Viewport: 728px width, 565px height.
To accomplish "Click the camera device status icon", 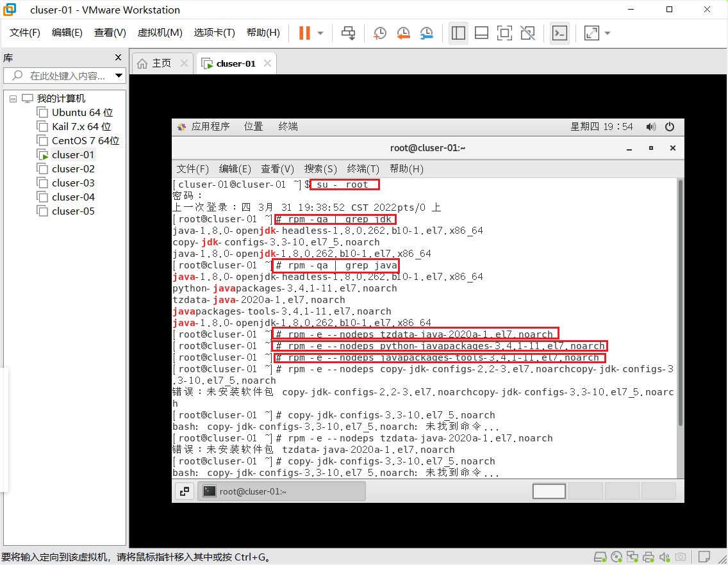I will point(681,557).
